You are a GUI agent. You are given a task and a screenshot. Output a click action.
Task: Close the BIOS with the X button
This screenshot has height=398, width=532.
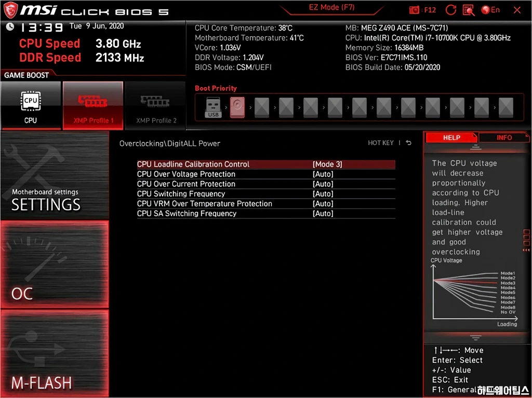[517, 10]
